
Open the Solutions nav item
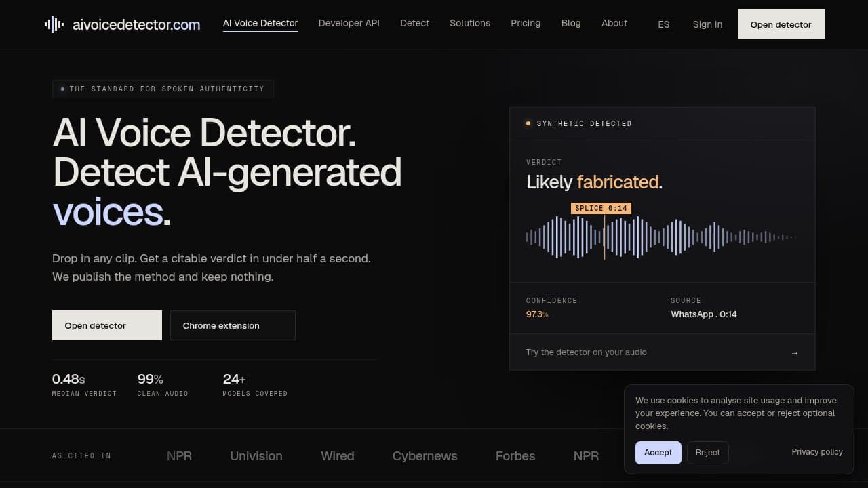470,23
